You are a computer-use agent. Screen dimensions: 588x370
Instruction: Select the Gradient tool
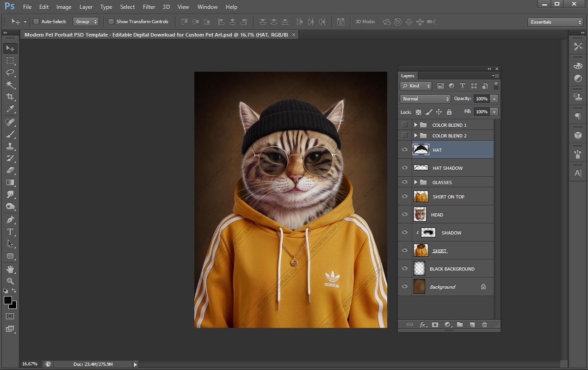click(10, 182)
